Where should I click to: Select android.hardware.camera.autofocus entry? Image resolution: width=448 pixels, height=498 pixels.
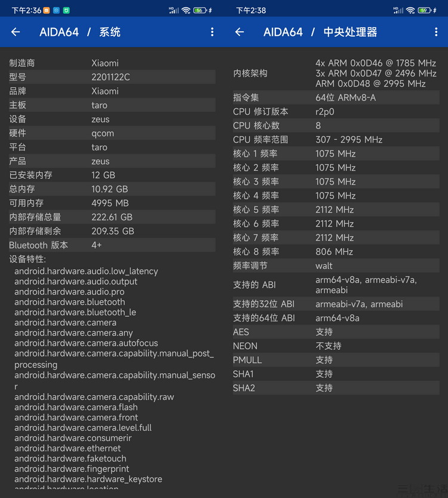[86, 343]
